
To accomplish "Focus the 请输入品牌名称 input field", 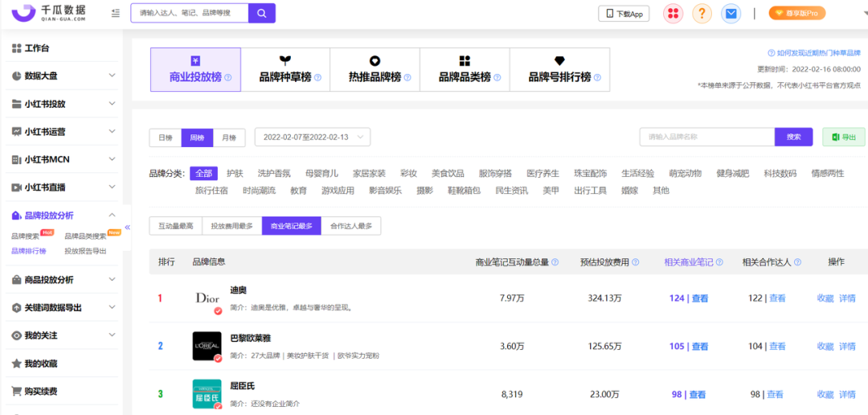I will (x=707, y=137).
